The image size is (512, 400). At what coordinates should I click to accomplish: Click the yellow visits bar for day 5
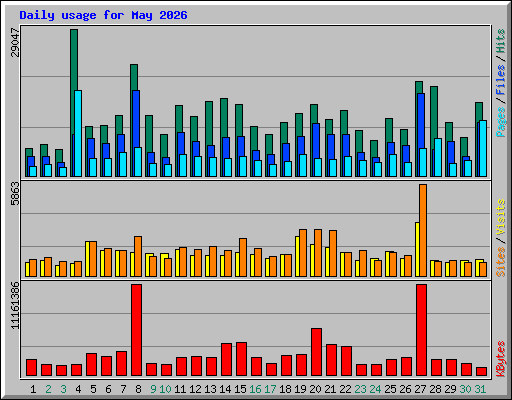[87, 259]
